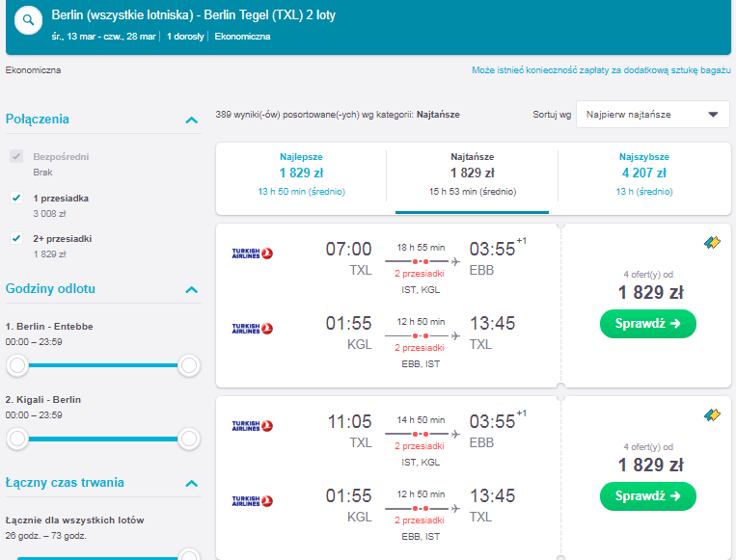Collapse the Godziny odlotu section
This screenshot has width=736, height=560.
pos(192,289)
